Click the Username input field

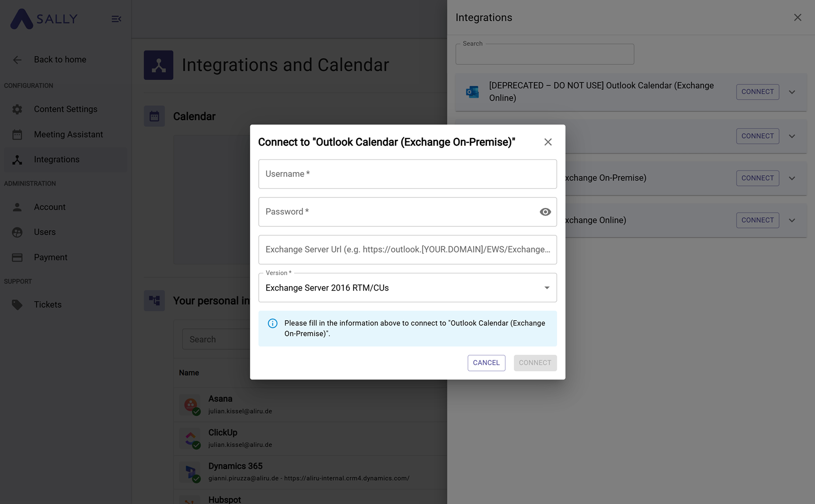pyautogui.click(x=407, y=174)
